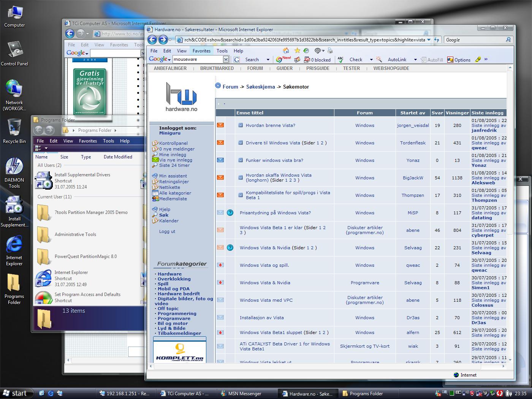Click the orange envelope next to Hvordan brenne Vista?
This screenshot has width=532, height=399.
click(220, 125)
